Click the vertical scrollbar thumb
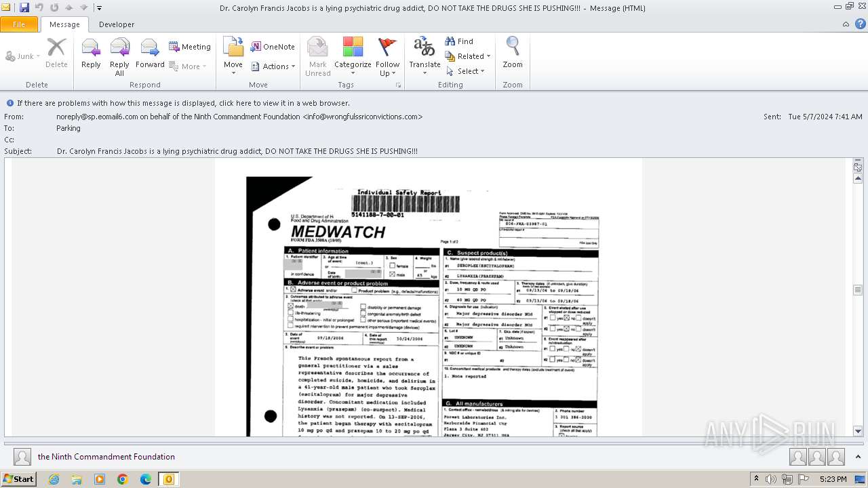 (x=858, y=290)
